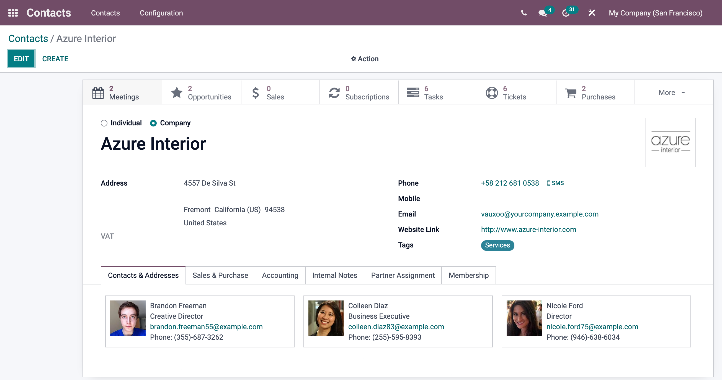Click the Tickets lifebuoy icon

click(492, 93)
